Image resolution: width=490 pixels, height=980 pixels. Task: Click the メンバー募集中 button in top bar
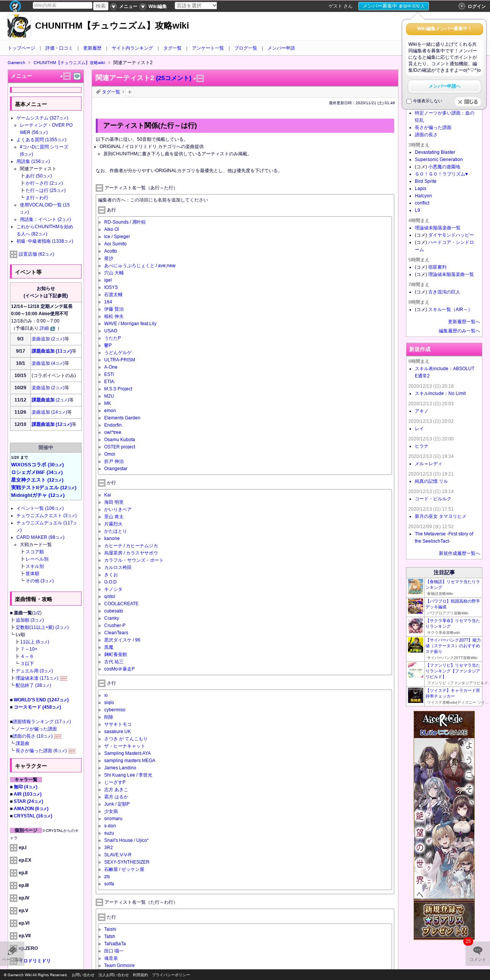coord(393,6)
